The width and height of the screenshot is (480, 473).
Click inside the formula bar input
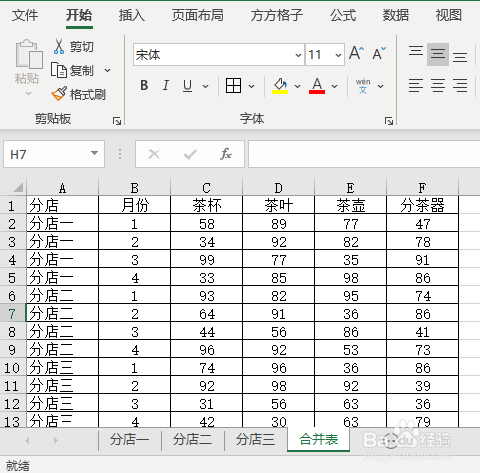(x=364, y=154)
